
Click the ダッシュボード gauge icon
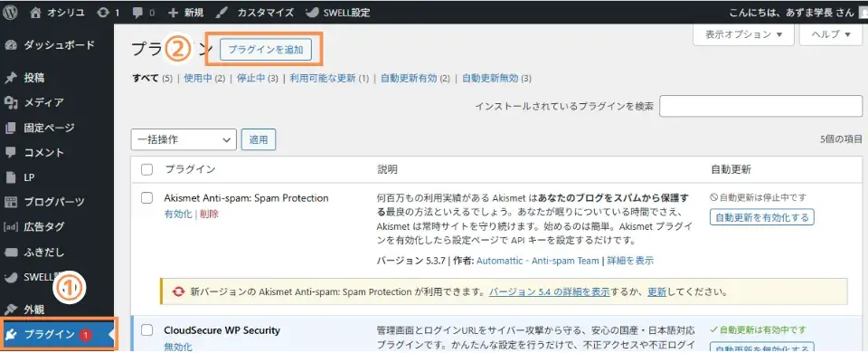[x=11, y=45]
